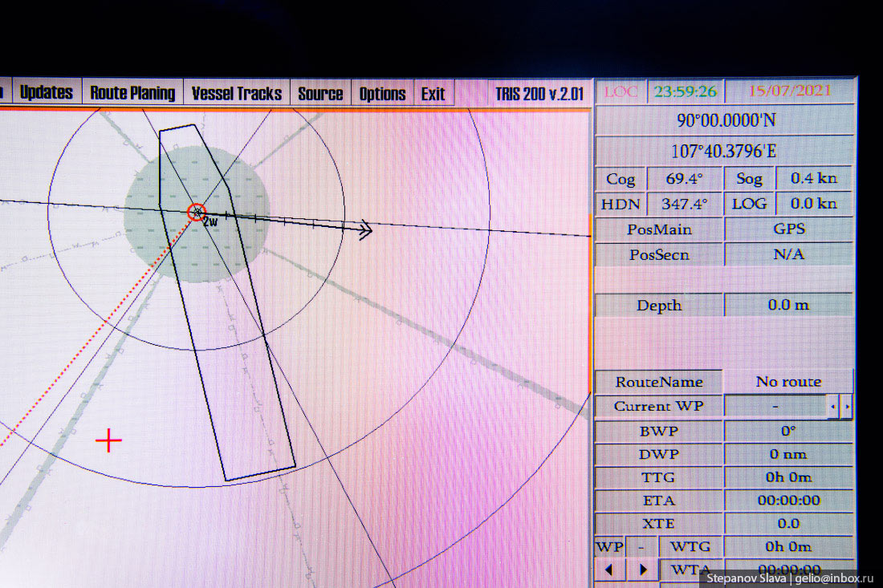Click the Exit button in menu bar

[x=433, y=93]
